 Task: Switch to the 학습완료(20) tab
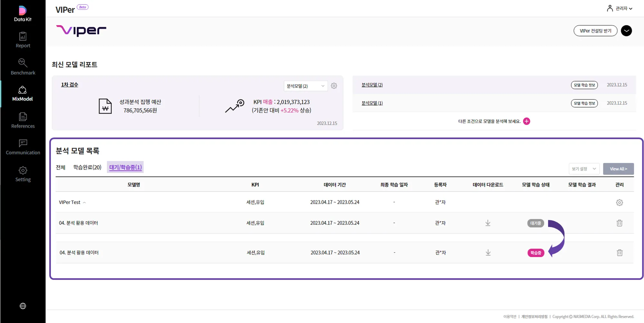tap(87, 167)
